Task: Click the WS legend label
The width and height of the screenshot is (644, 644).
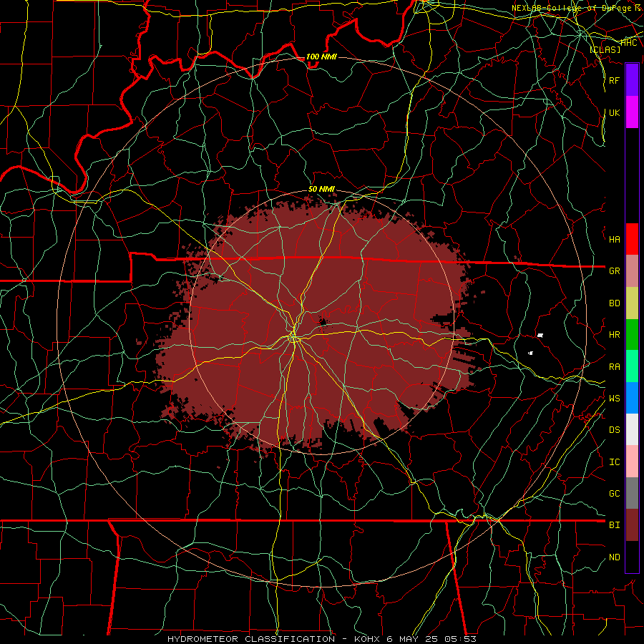Action: tap(614, 399)
